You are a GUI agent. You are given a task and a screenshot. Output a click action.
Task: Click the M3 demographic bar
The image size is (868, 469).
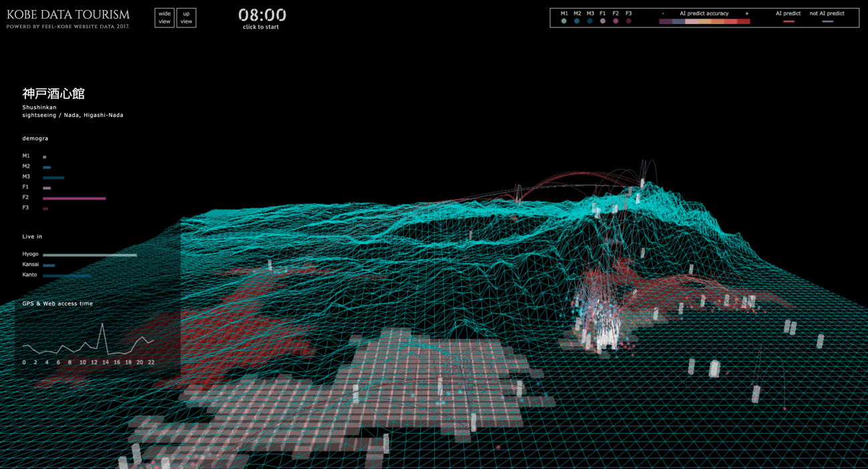pos(53,178)
